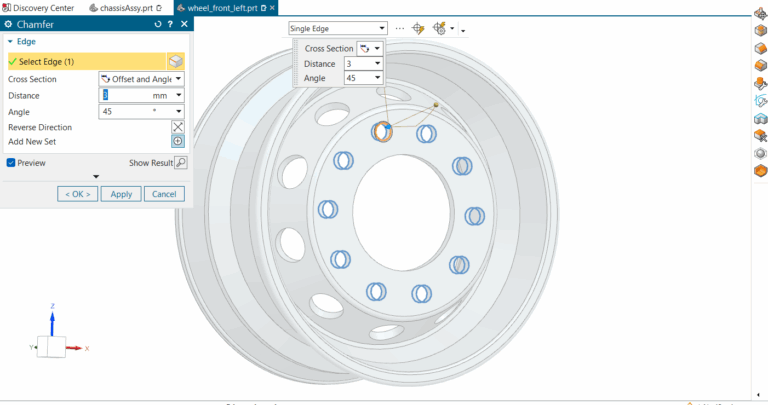Open the Angle dropdown in on-screen input box
Viewport: 768px width, 405px height.
pyautogui.click(x=377, y=77)
